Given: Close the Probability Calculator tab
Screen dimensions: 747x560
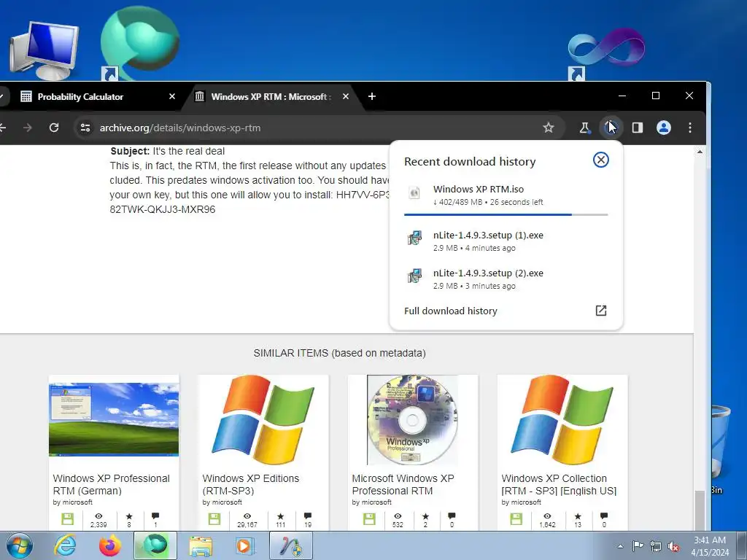Looking at the screenshot, I should (x=172, y=97).
